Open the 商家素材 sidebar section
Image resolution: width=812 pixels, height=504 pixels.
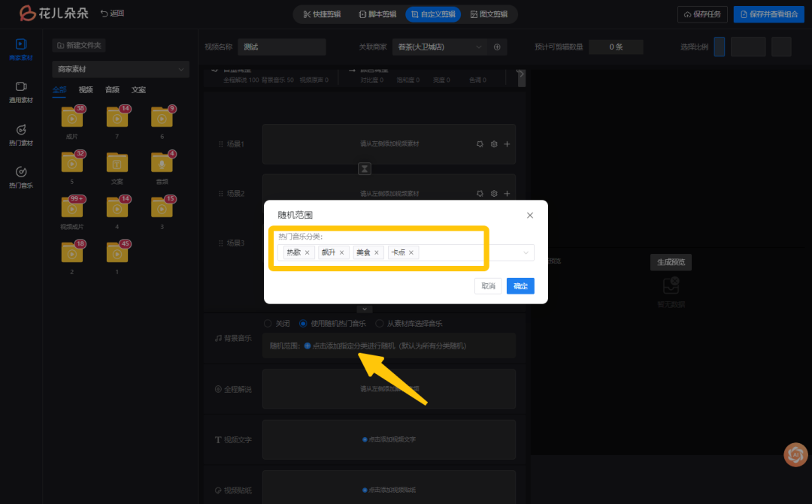click(x=21, y=50)
